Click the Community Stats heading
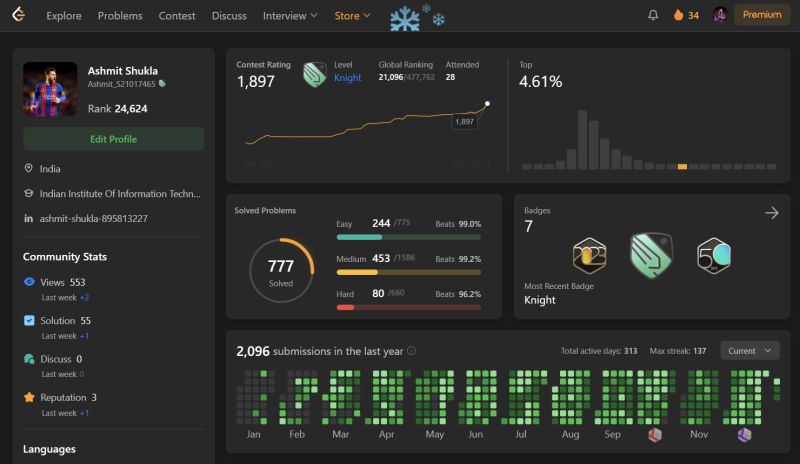The height and width of the screenshot is (464, 800). coord(65,257)
